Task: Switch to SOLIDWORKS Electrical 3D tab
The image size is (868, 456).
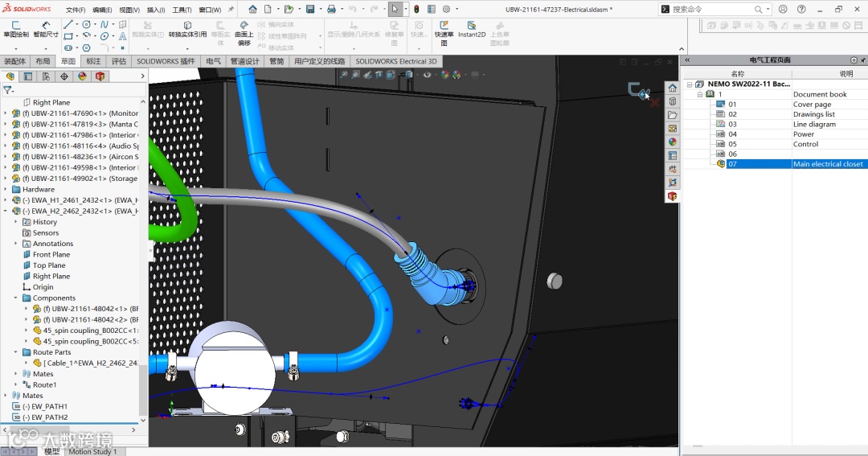Action: pos(396,61)
